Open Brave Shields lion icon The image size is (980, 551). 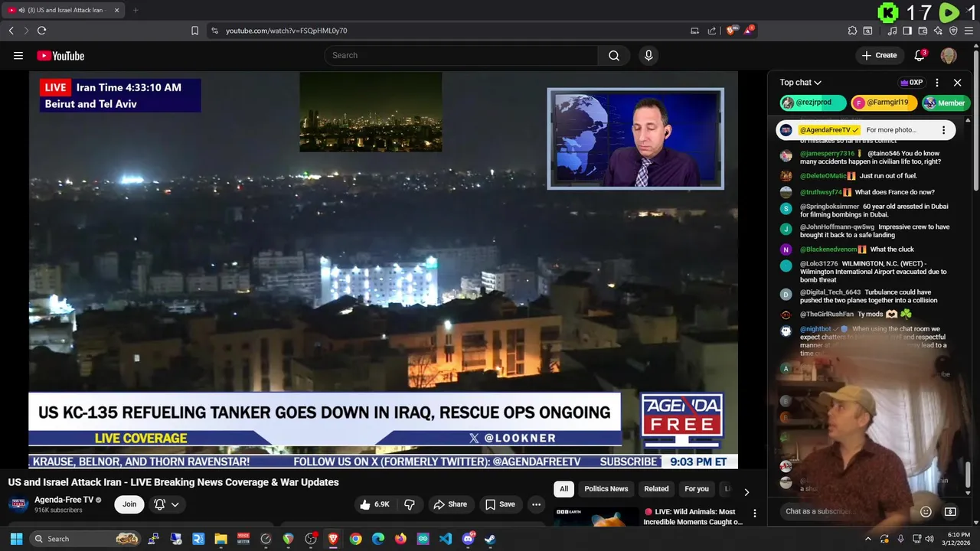pos(731,31)
